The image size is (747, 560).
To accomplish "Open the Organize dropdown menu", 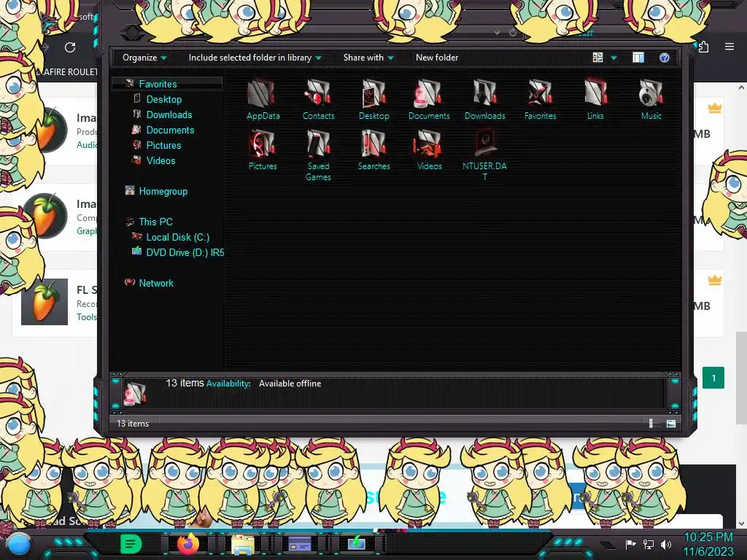I will 144,58.
